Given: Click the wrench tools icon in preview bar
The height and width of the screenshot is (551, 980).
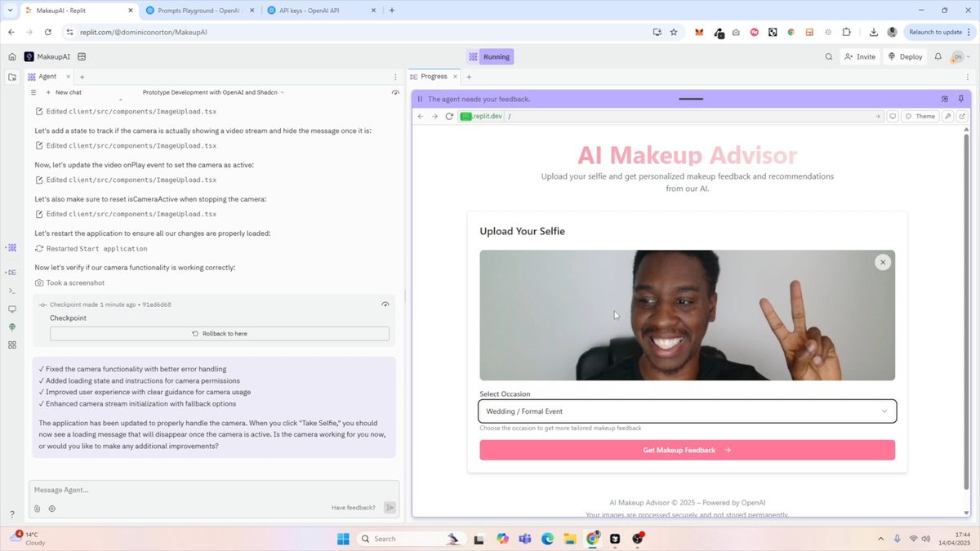Looking at the screenshot, I should click(x=948, y=116).
